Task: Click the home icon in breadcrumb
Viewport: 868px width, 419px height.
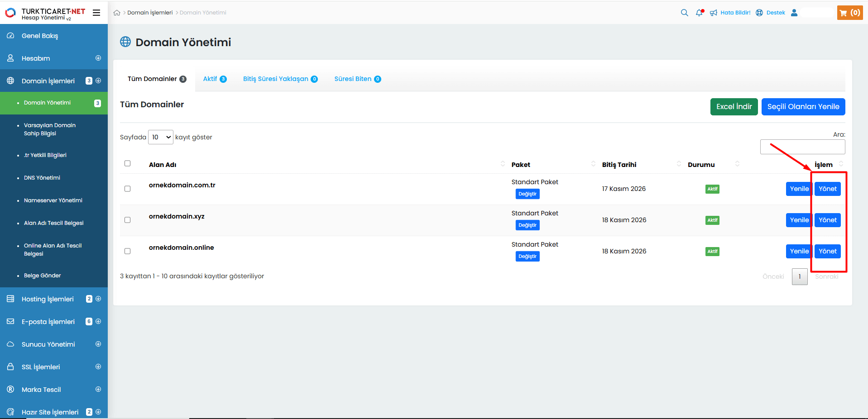Action: pos(117,13)
